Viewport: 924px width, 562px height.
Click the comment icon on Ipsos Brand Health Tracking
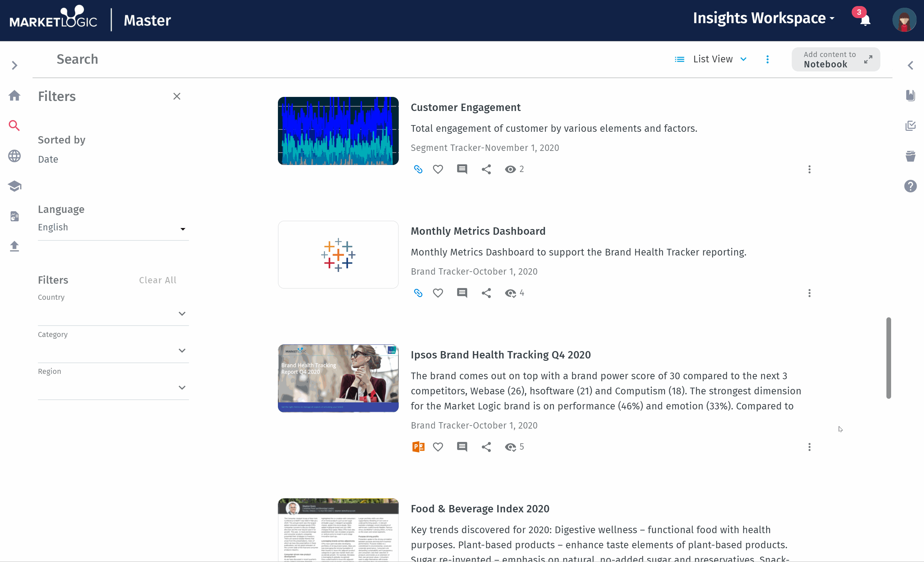click(462, 447)
